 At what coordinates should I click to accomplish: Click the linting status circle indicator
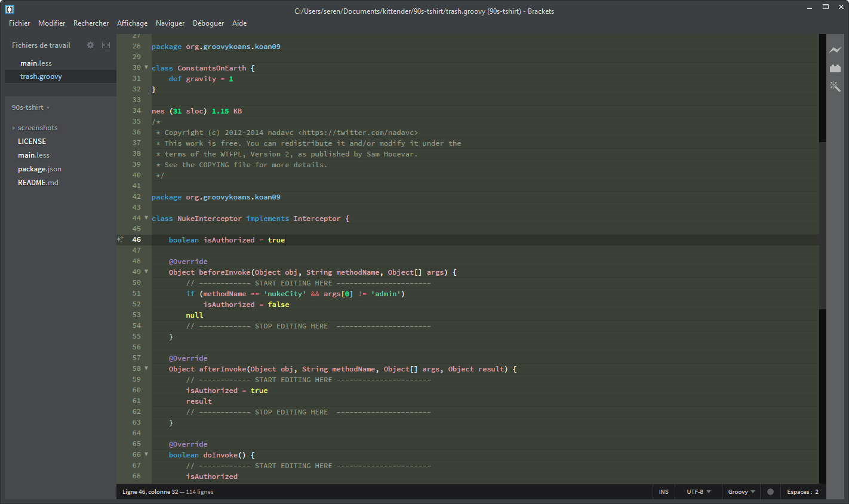(x=770, y=492)
